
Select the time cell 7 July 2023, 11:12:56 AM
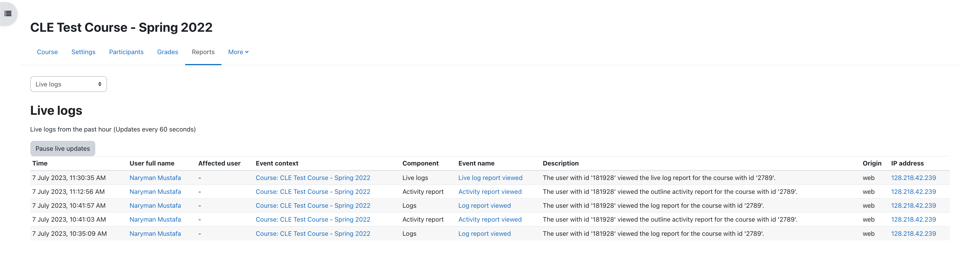tap(68, 192)
